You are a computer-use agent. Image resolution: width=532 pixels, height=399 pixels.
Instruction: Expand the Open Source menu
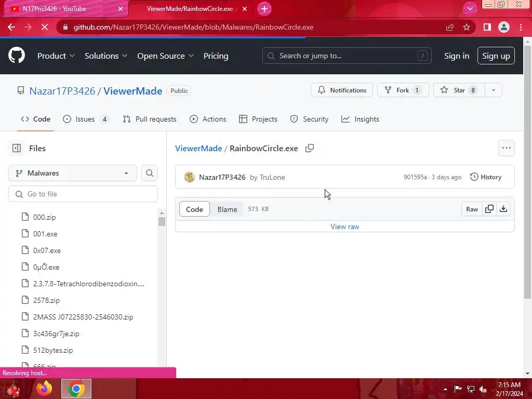(166, 56)
